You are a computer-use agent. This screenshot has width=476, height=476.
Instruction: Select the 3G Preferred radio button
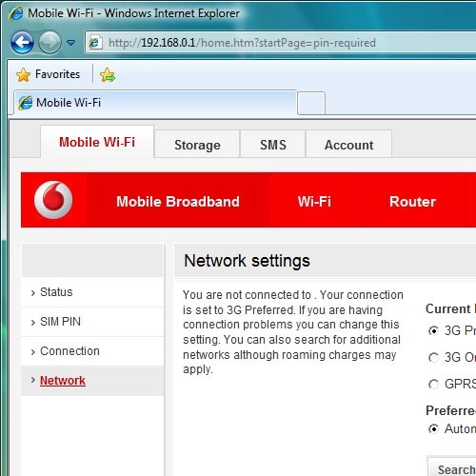pyautogui.click(x=433, y=331)
